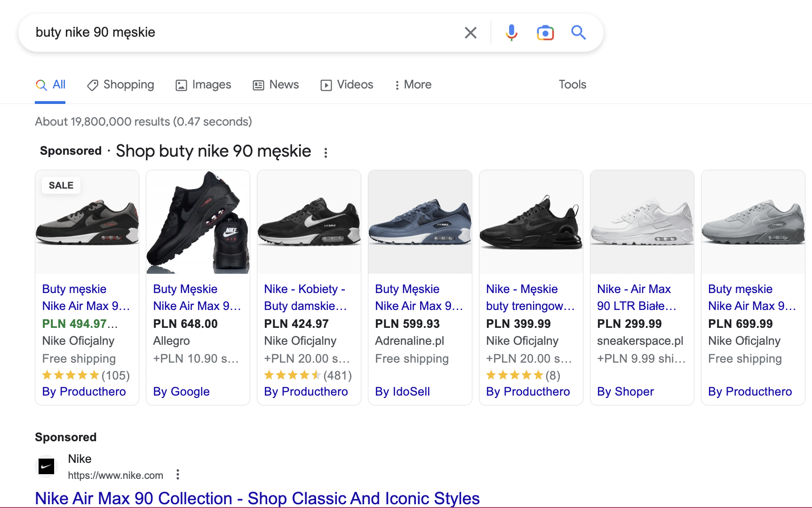The width and height of the screenshot is (812, 508).
Task: Open Google Lens camera search
Action: (545, 32)
